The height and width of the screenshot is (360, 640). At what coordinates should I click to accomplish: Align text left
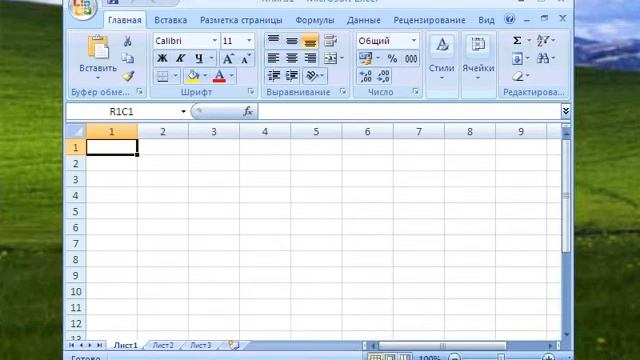coord(273,58)
